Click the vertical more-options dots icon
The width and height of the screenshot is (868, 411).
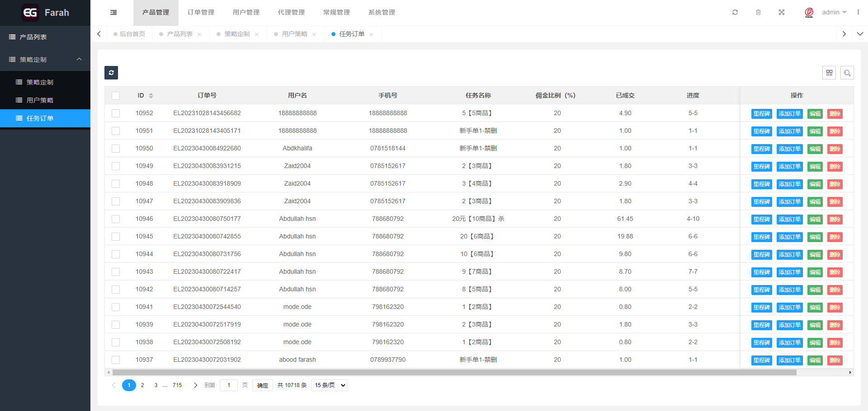[x=858, y=13]
